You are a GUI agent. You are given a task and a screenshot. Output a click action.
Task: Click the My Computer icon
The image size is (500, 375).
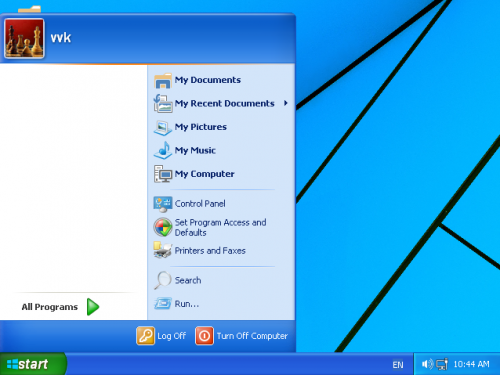163,174
